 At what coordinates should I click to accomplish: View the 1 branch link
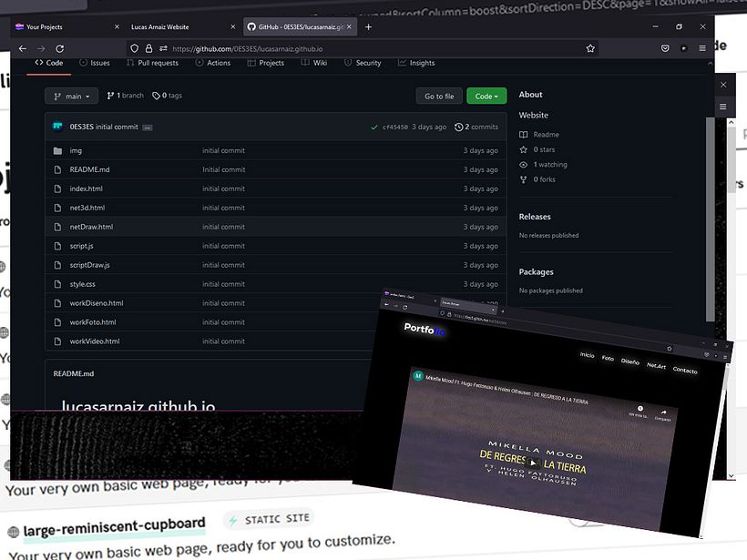[125, 96]
